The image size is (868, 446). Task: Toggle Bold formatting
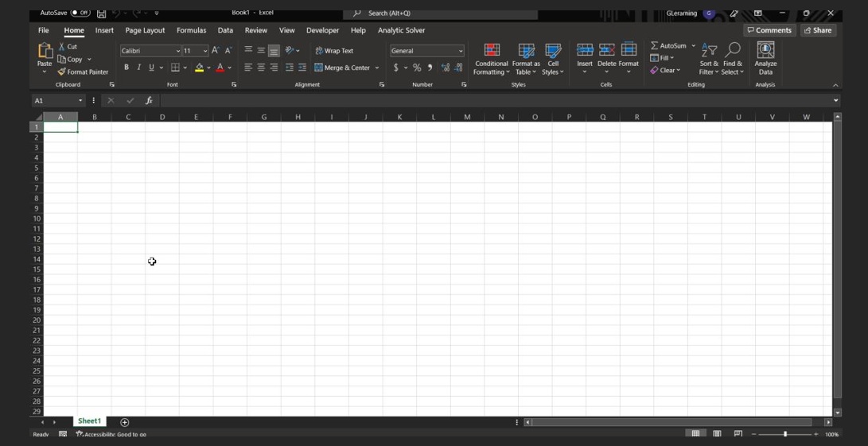coord(127,68)
